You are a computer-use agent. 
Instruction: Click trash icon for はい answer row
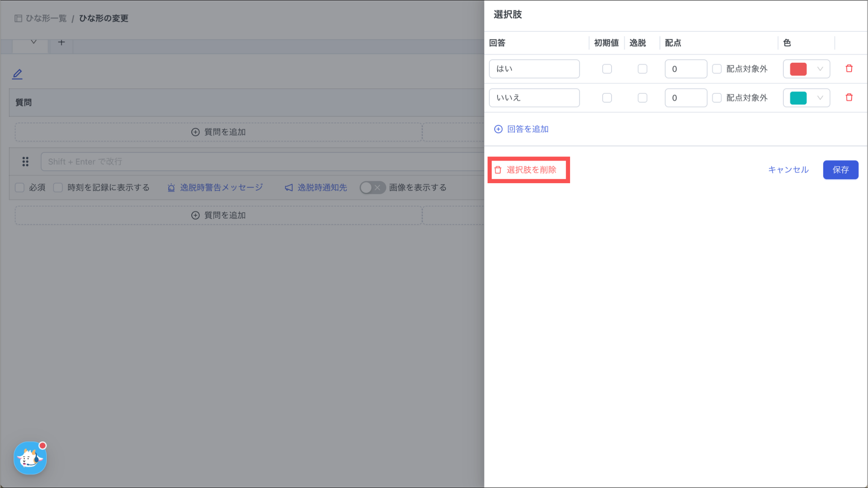click(849, 69)
